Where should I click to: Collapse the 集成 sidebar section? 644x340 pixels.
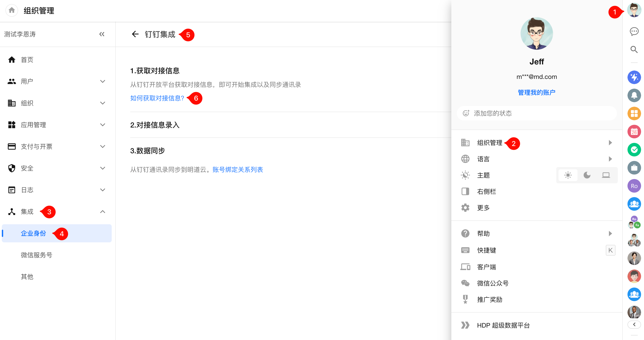point(102,212)
